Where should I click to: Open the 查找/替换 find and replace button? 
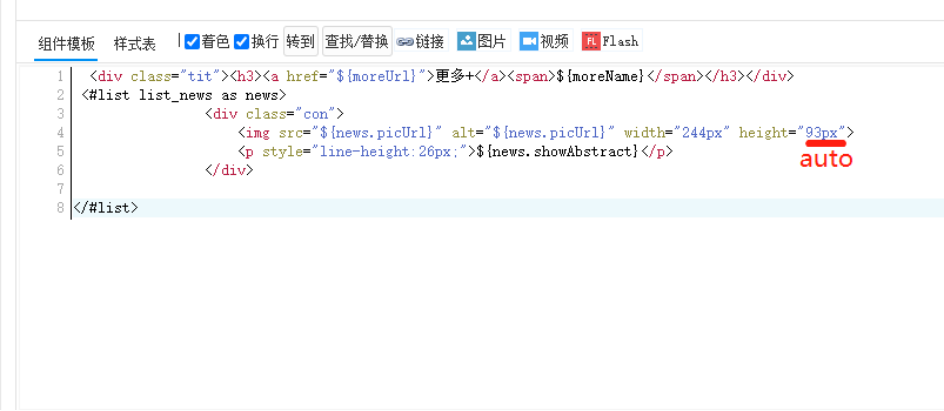tap(356, 41)
